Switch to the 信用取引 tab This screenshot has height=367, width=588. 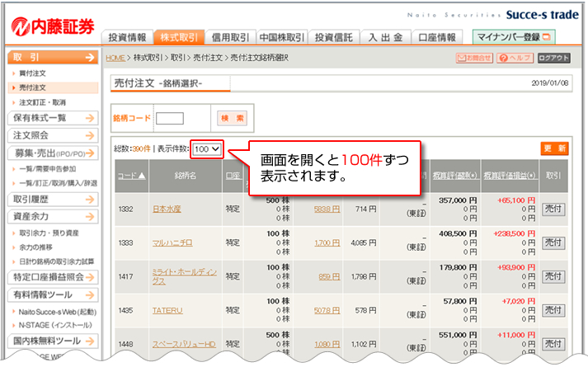point(230,37)
